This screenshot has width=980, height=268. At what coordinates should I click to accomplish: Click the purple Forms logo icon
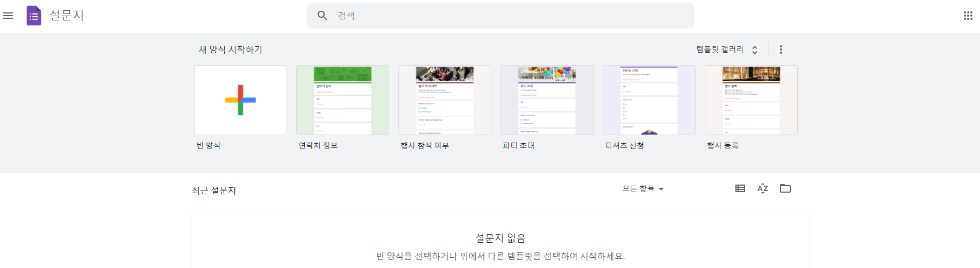click(x=34, y=16)
